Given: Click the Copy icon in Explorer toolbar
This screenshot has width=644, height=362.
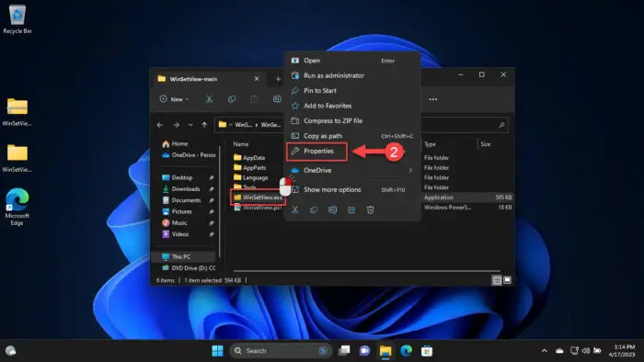Looking at the screenshot, I should [232, 99].
